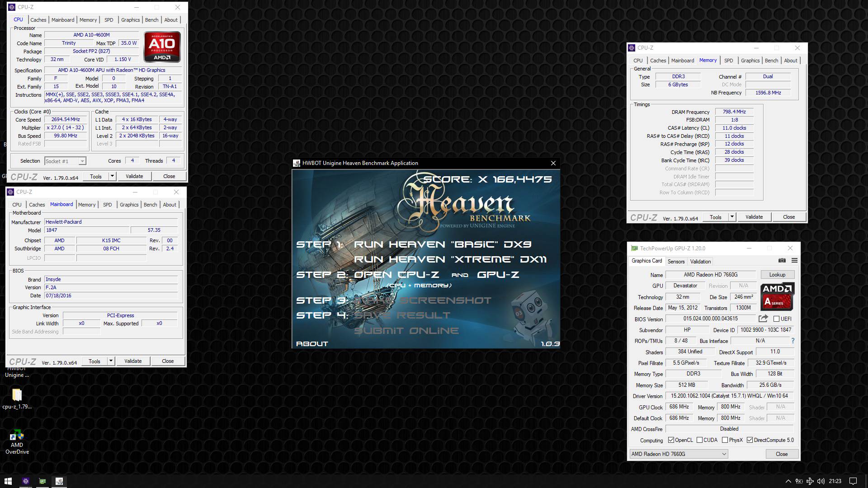Click the Heaven Benchmark window title icon

click(x=297, y=163)
